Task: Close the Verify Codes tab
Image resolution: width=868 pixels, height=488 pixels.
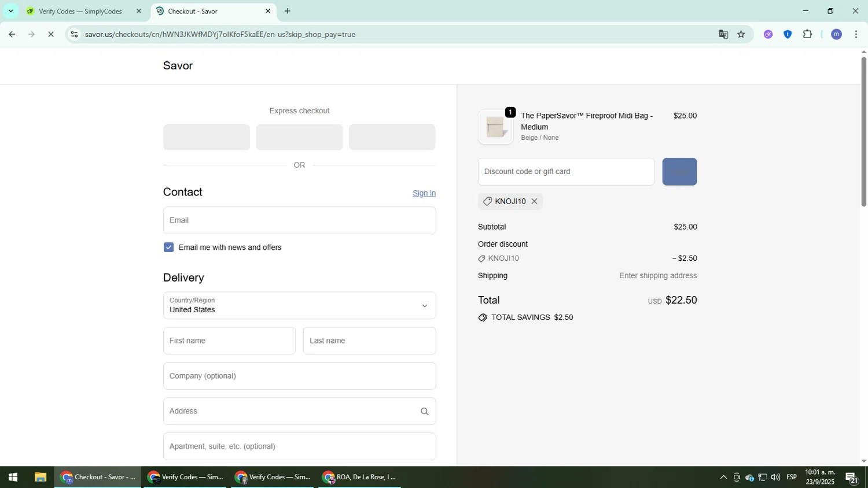Action: point(138,11)
